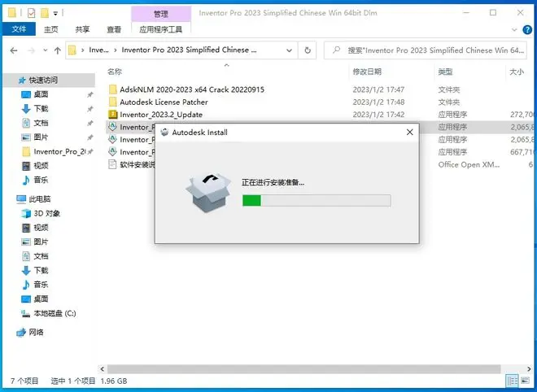Open pinned 桌面 under 快速访问
Screen dimensions: 537x392
[41, 94]
